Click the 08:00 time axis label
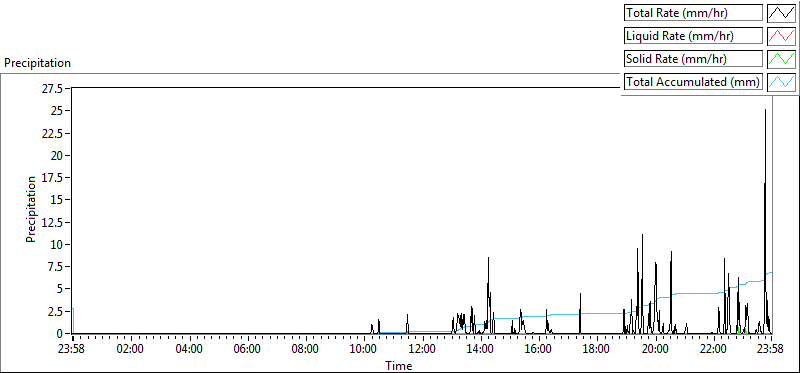This screenshot has width=800, height=373. [x=306, y=350]
